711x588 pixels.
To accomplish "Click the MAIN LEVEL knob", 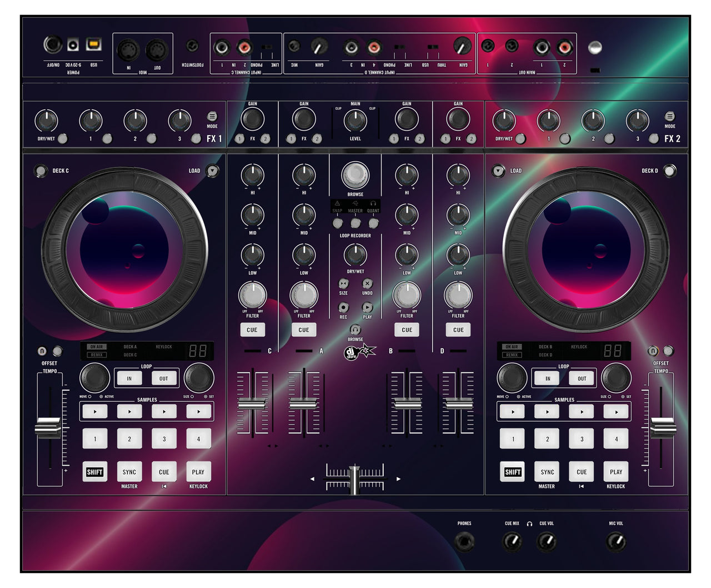I will pos(355,120).
